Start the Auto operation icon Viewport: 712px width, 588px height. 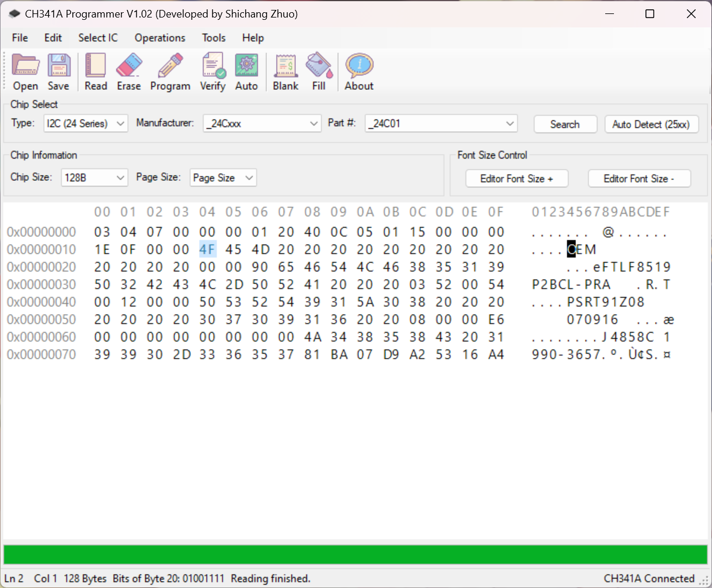coord(246,70)
